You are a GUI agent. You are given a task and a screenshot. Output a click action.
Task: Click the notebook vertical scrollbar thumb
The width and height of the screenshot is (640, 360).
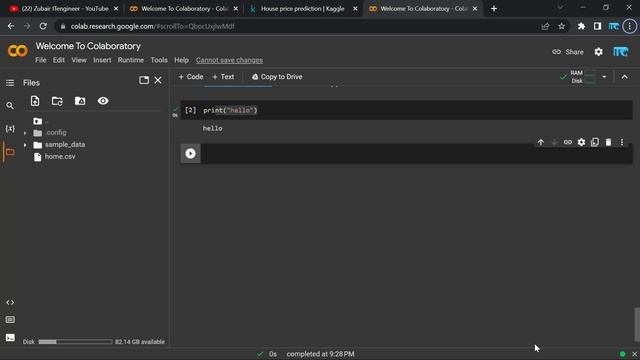click(636, 324)
